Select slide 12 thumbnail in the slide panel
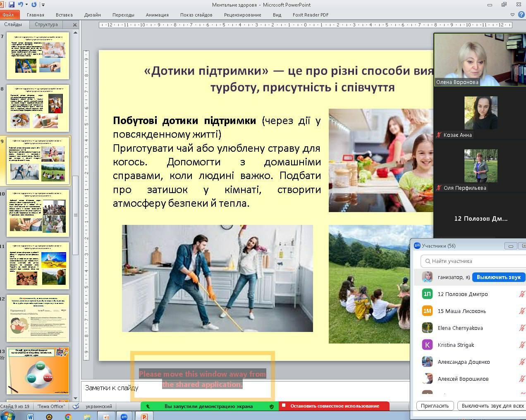Screen dimensions: 526x420 coord(38,318)
